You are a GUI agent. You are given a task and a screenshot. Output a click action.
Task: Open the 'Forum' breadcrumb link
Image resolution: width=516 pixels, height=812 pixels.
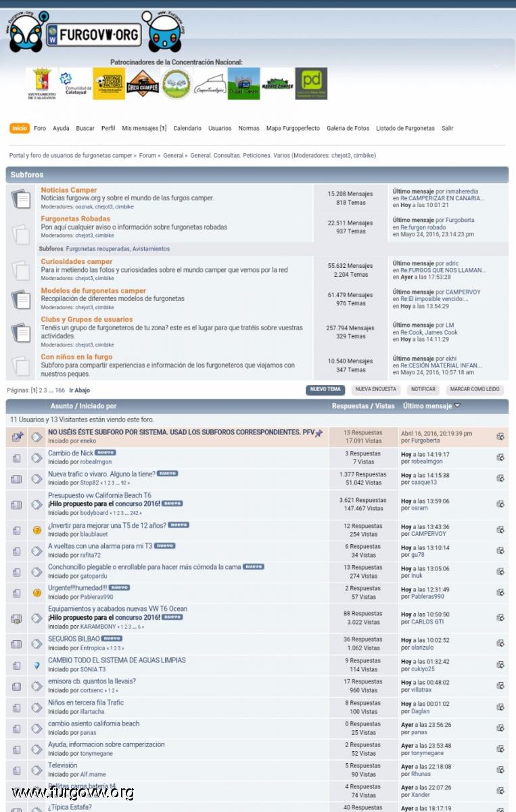tap(147, 156)
